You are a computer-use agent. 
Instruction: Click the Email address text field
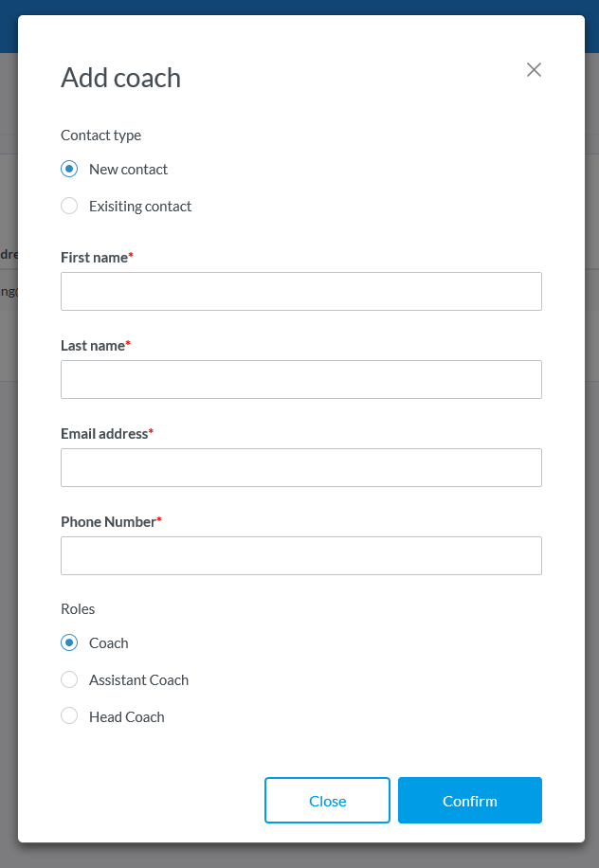300,467
